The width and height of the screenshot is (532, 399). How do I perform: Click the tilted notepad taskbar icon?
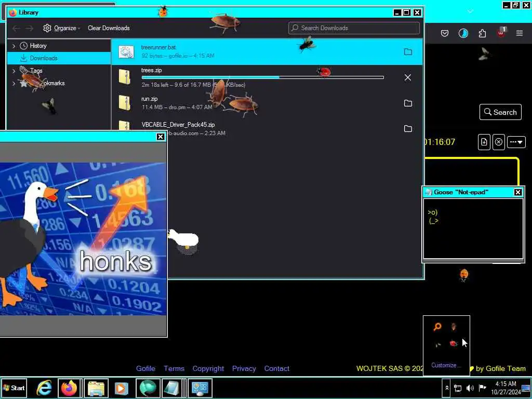(171, 388)
